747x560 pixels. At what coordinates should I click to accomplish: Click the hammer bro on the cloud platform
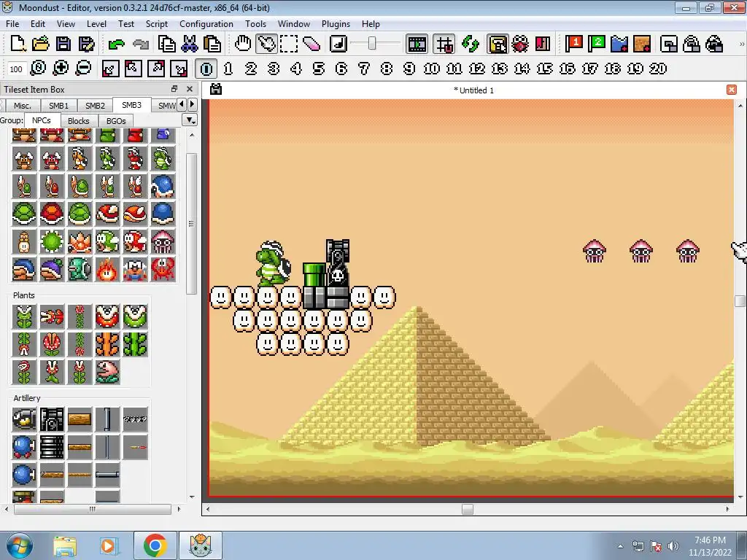[273, 262]
